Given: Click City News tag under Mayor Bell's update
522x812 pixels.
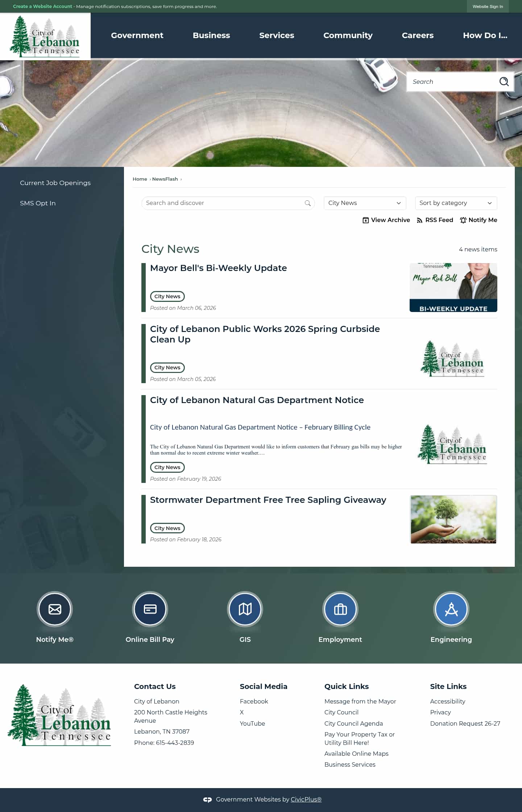Looking at the screenshot, I should pyautogui.click(x=167, y=296).
